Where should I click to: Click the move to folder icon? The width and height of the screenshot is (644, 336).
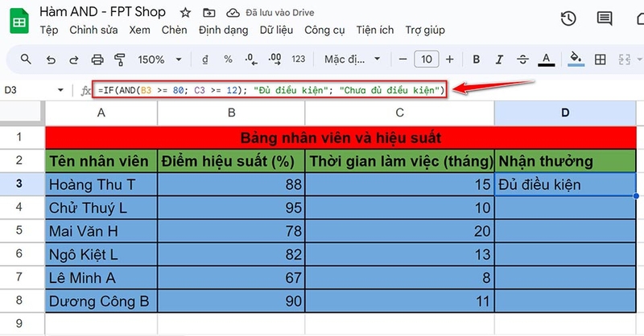point(209,13)
